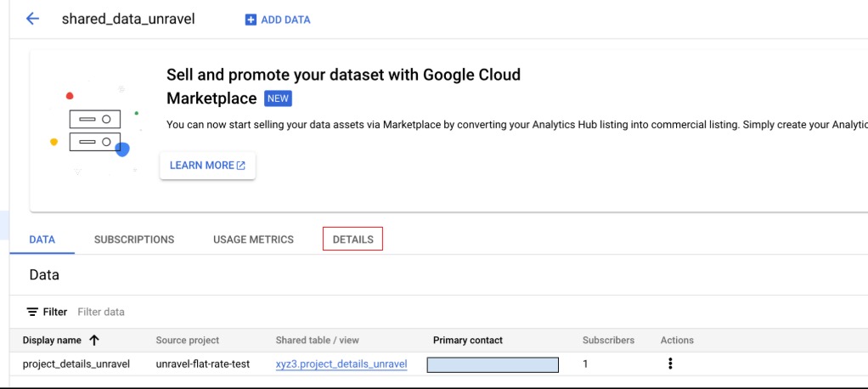Switch to the DATA tab
Screen dimensions: 868x389
(42, 240)
